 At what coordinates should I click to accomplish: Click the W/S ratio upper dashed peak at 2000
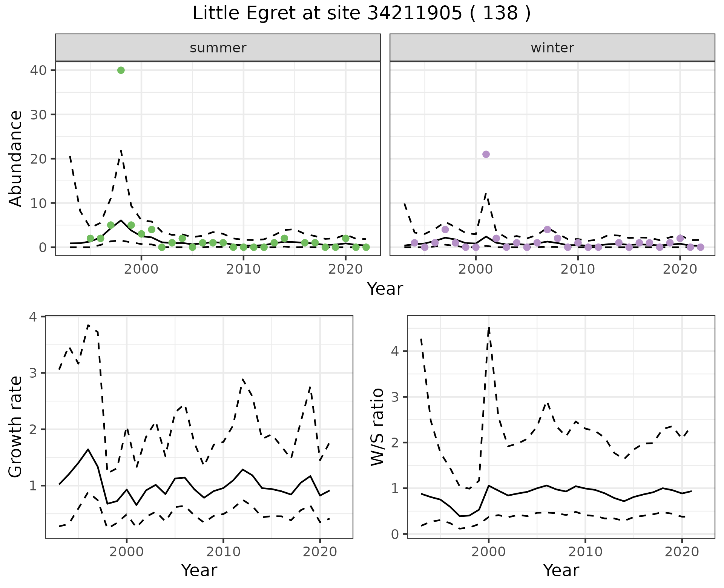tap(489, 329)
